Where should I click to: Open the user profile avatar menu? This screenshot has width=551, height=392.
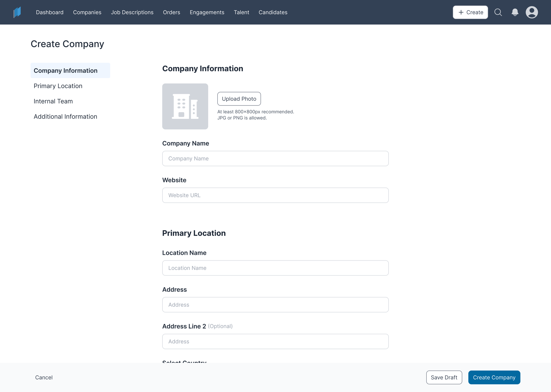tap(532, 12)
